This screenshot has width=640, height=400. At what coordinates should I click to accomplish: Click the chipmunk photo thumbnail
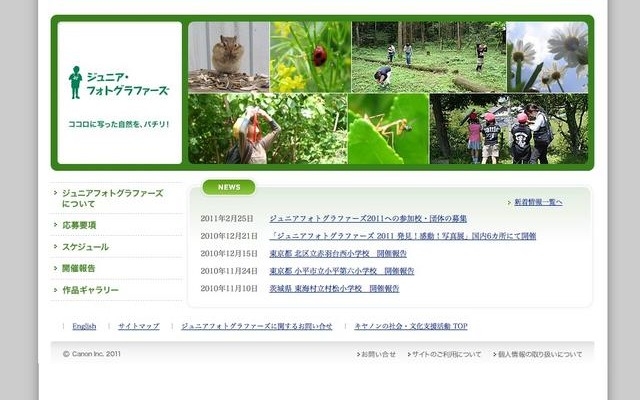click(x=229, y=57)
